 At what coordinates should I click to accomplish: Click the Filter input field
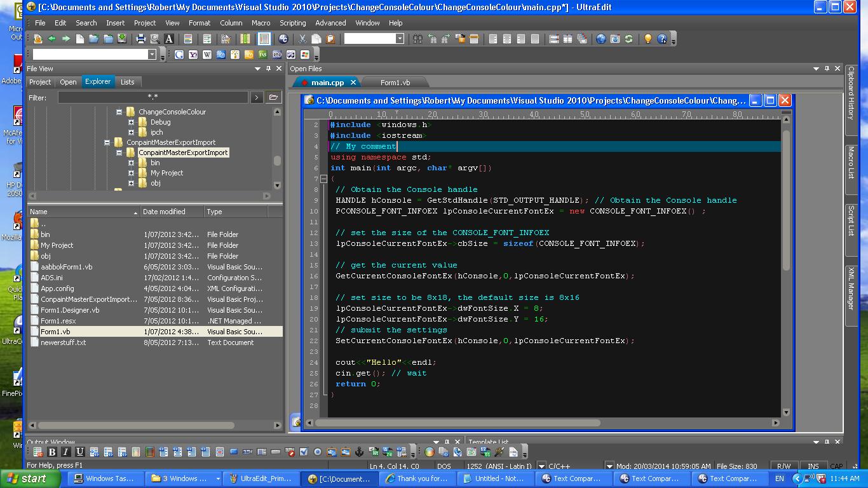[x=153, y=97]
